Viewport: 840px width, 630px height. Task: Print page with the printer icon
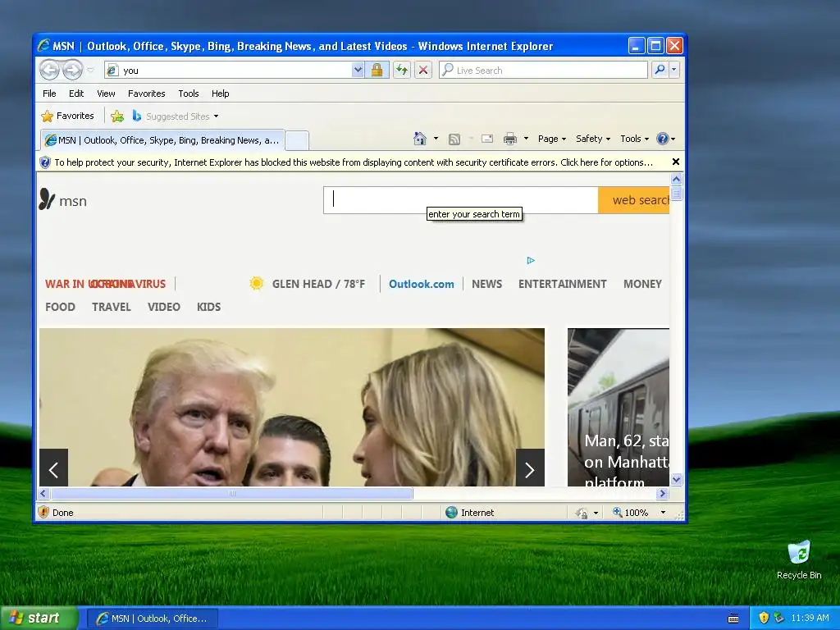(510, 139)
